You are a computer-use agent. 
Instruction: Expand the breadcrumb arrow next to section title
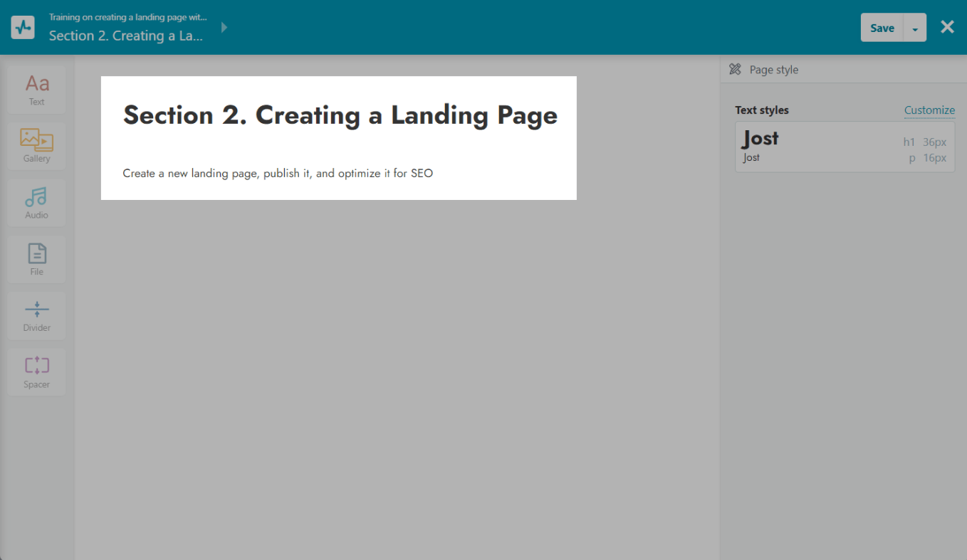[x=224, y=28]
